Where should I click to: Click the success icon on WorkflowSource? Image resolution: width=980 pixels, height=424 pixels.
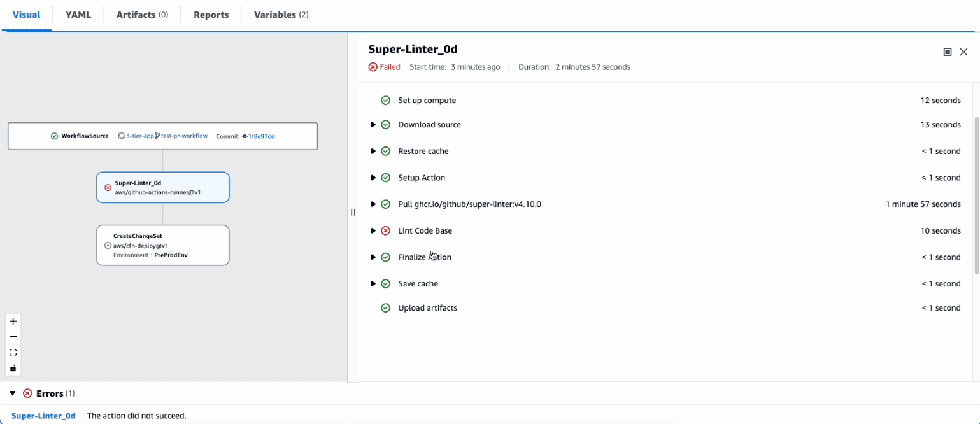click(55, 136)
